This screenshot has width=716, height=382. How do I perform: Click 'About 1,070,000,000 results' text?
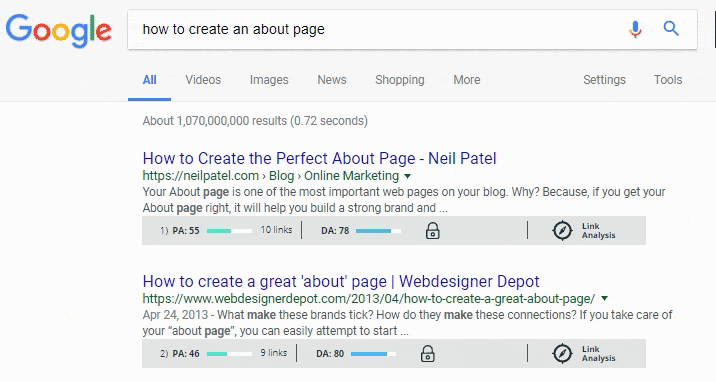tap(255, 121)
